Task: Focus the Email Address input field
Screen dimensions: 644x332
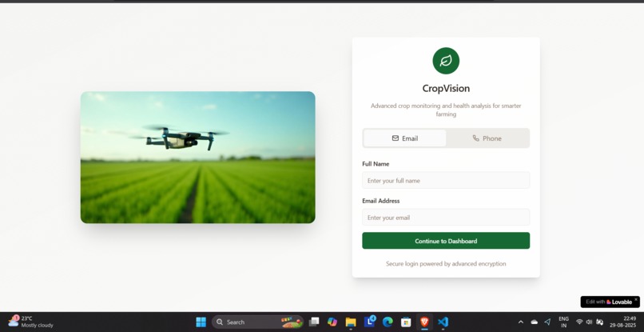Action: coord(446,218)
